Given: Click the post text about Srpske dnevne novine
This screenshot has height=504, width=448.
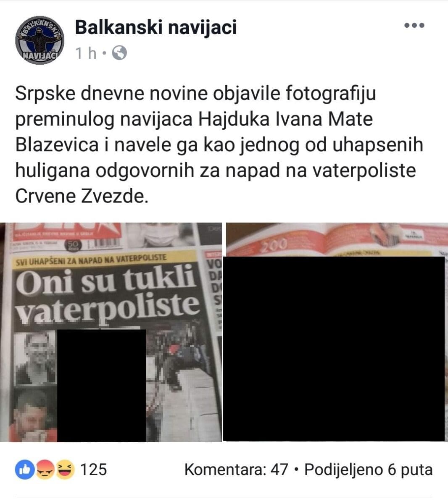Looking at the screenshot, I should pos(219,145).
